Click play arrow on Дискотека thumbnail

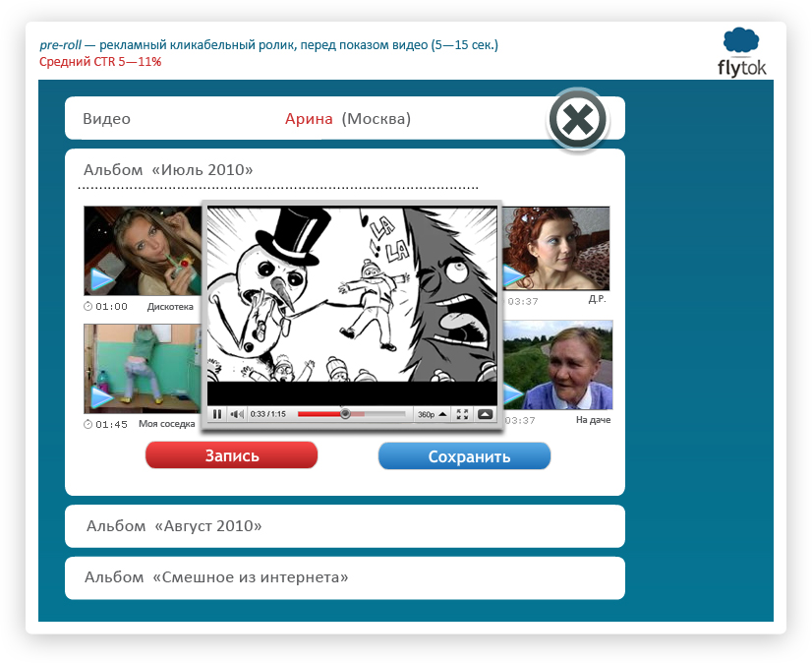(102, 279)
